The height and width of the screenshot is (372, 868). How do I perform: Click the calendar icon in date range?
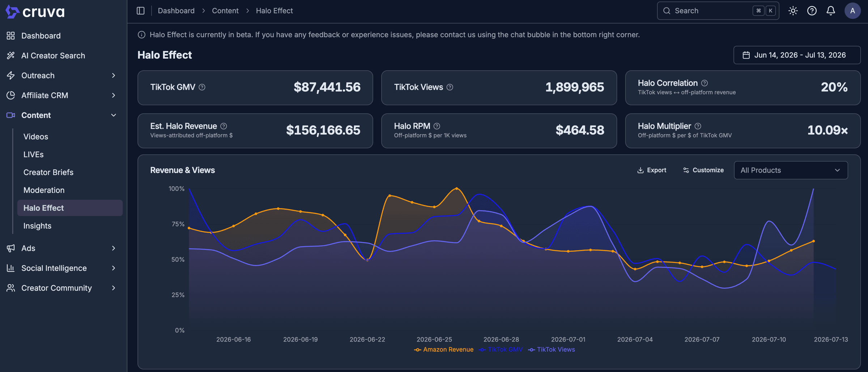(x=746, y=55)
